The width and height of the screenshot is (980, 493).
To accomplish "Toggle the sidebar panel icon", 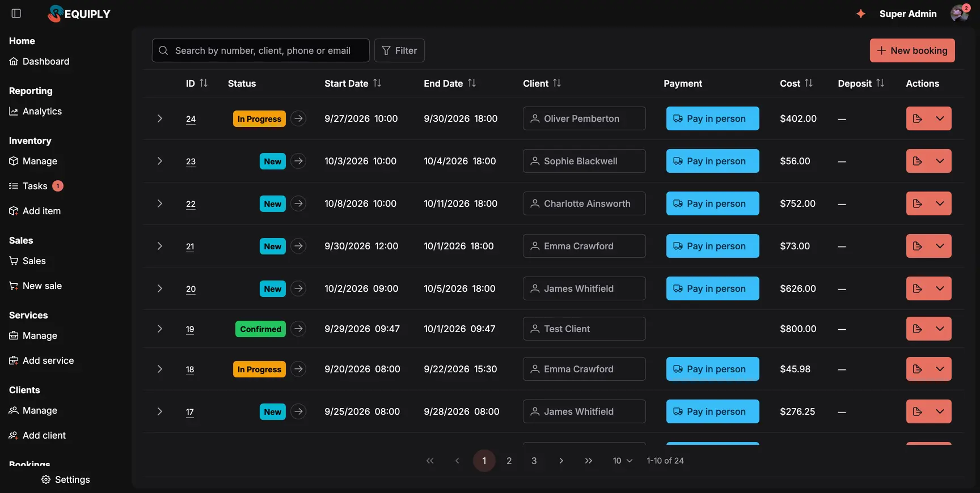I will click(x=16, y=14).
